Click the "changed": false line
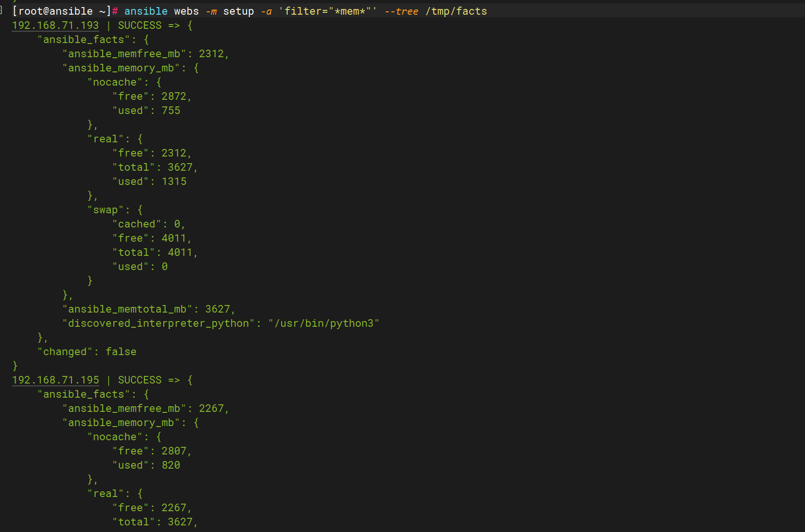Viewport: 805px width, 532px height. 87,352
